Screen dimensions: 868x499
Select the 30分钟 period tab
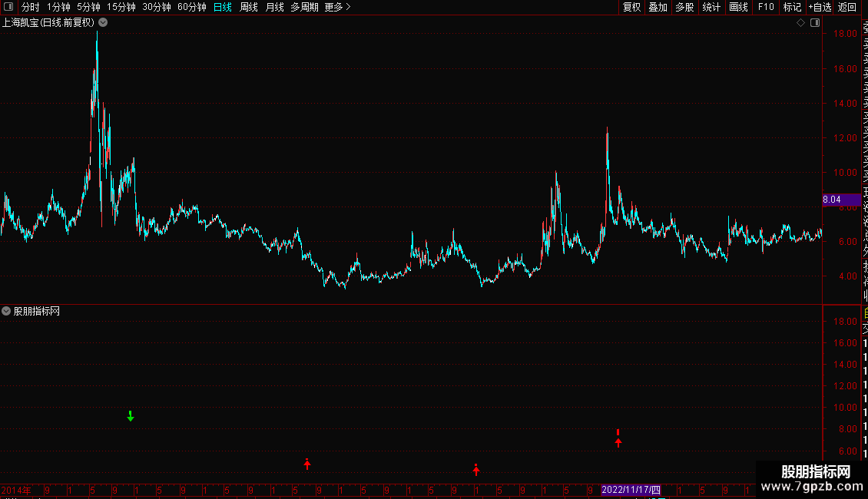pyautogui.click(x=157, y=7)
